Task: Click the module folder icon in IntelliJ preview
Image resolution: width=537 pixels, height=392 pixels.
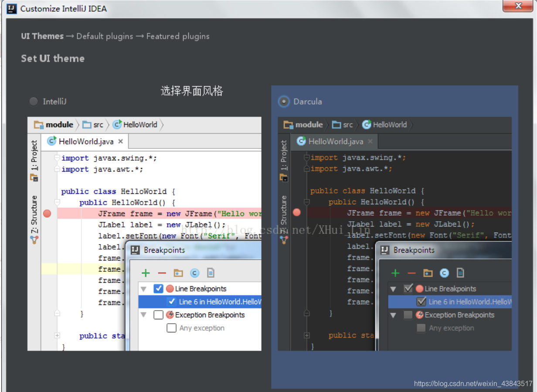Action: coord(38,125)
